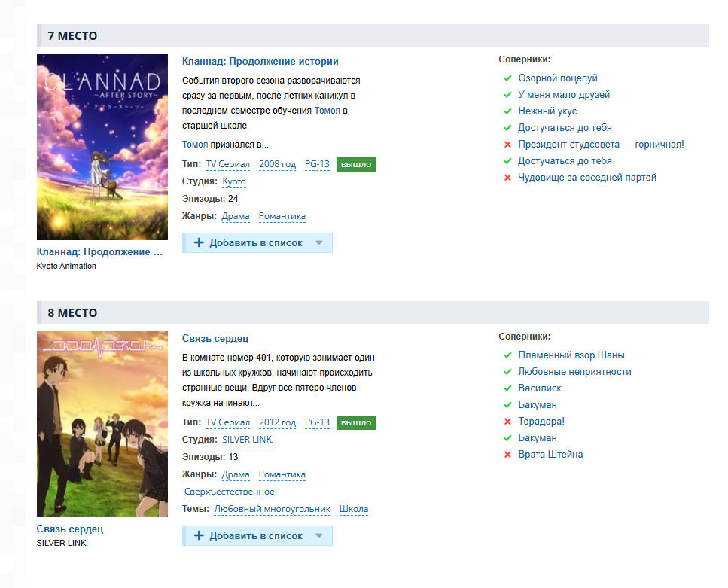Viewport: 728px width, 588px height.
Task: Open rival Любовные неприятности
Action: click(574, 372)
